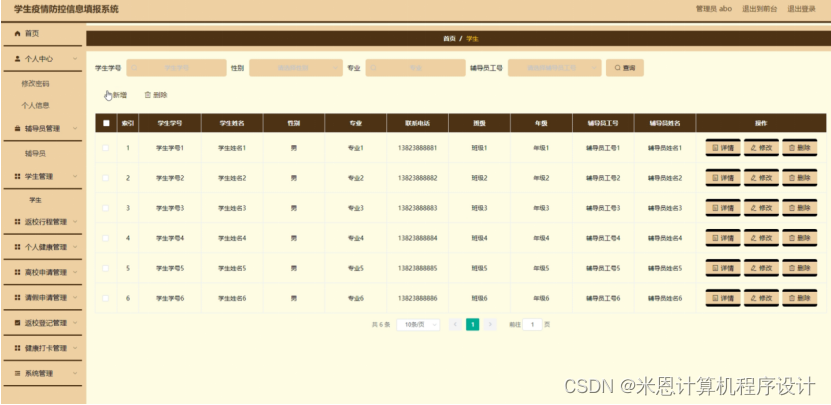831x405 pixels.
Task: Open 个人信息 in the sidebar
Action: (36, 105)
